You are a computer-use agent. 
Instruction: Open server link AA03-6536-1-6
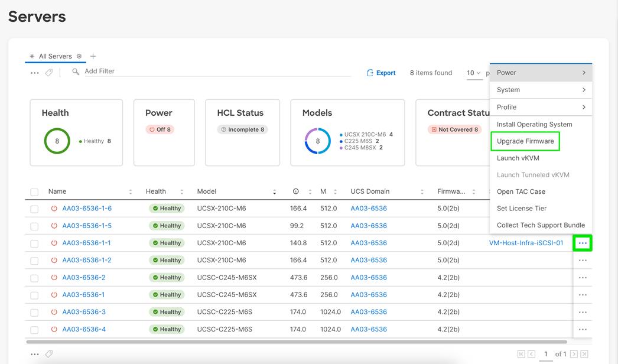87,208
